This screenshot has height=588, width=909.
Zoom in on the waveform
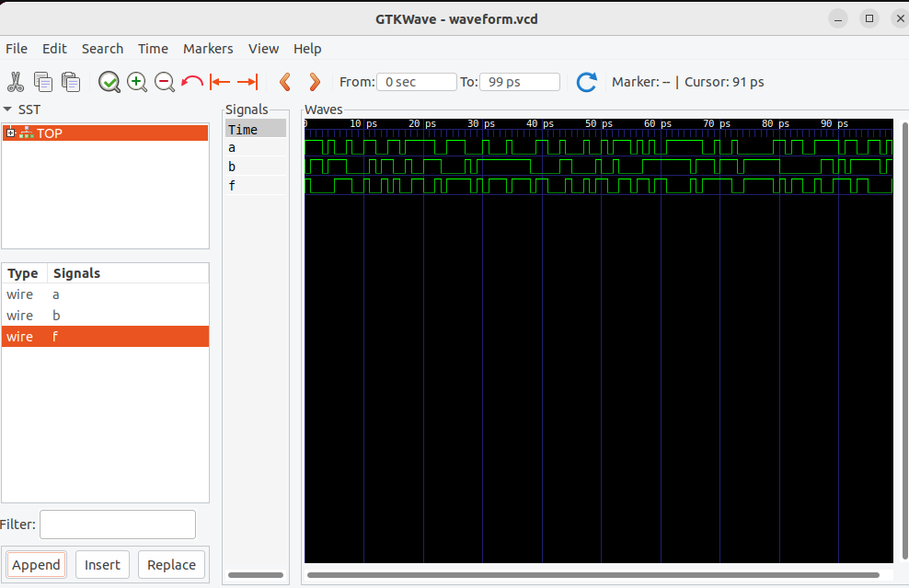[x=137, y=81]
